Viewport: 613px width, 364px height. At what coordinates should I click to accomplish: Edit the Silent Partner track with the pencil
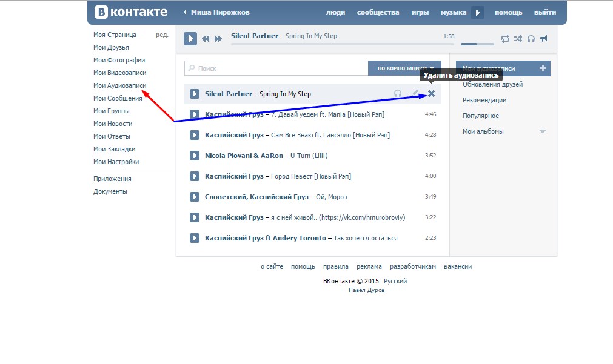pyautogui.click(x=415, y=93)
